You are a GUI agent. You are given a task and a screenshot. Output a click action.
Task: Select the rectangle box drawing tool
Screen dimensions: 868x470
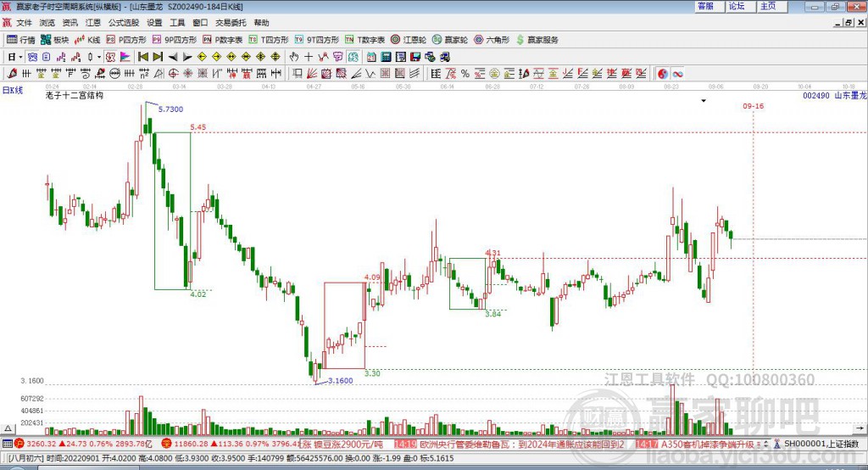297,73
